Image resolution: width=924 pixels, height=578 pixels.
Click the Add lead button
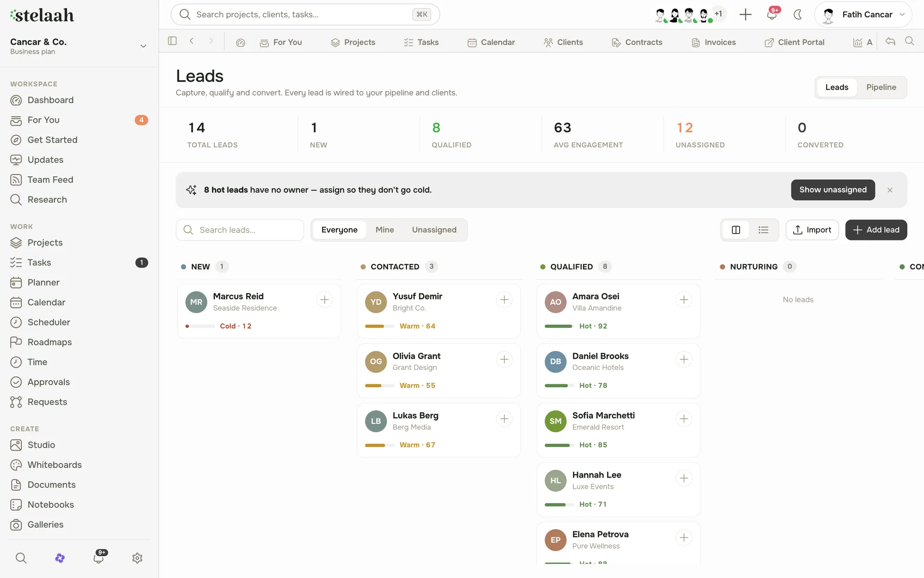876,230
